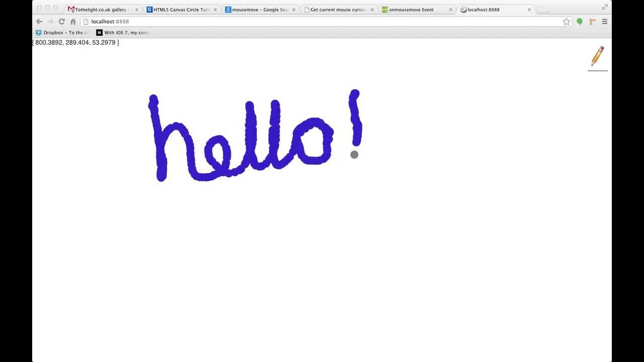Switch to the Tothelight.co.uk gallery tab
Image resolution: width=644 pixels, height=362 pixels.
(x=98, y=9)
